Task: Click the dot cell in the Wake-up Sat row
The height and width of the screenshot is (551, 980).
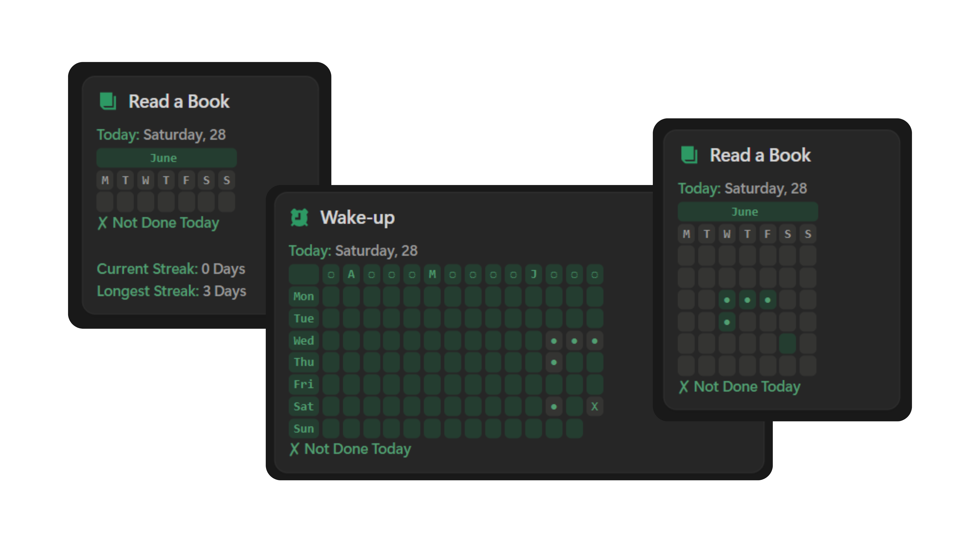Action: (x=554, y=406)
